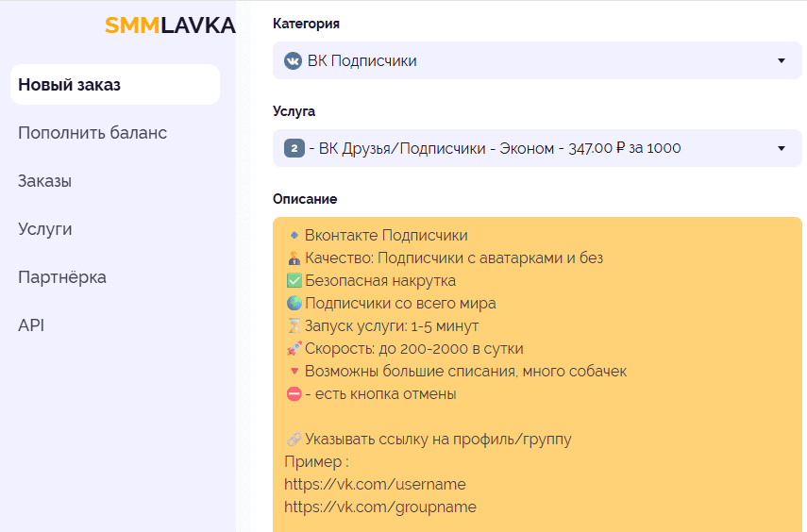Click the red no-entry icon beside есть кнопка отмены

click(x=294, y=394)
